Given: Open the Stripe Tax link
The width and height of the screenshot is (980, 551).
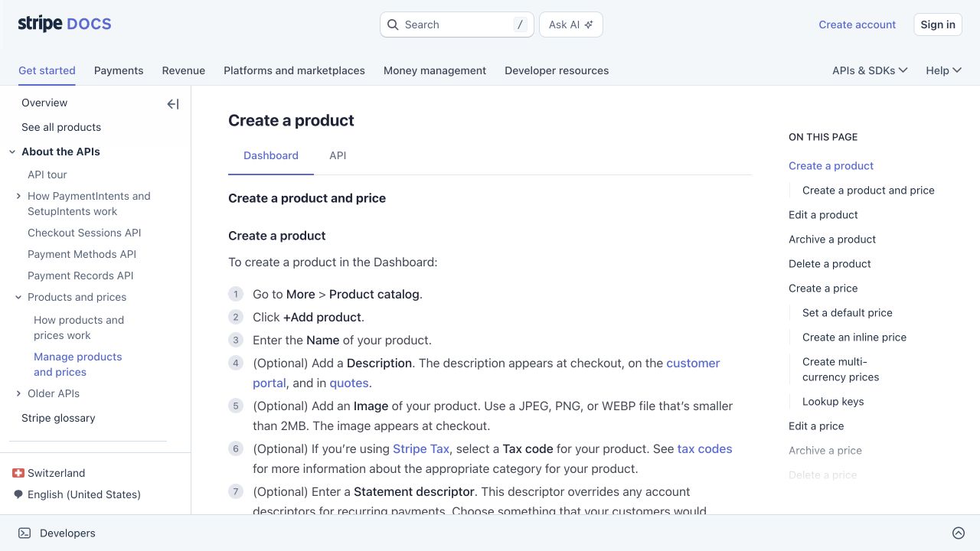Looking at the screenshot, I should click(421, 448).
